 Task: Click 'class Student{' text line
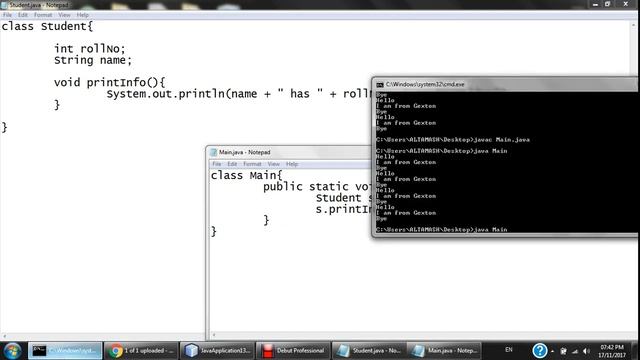point(47,27)
